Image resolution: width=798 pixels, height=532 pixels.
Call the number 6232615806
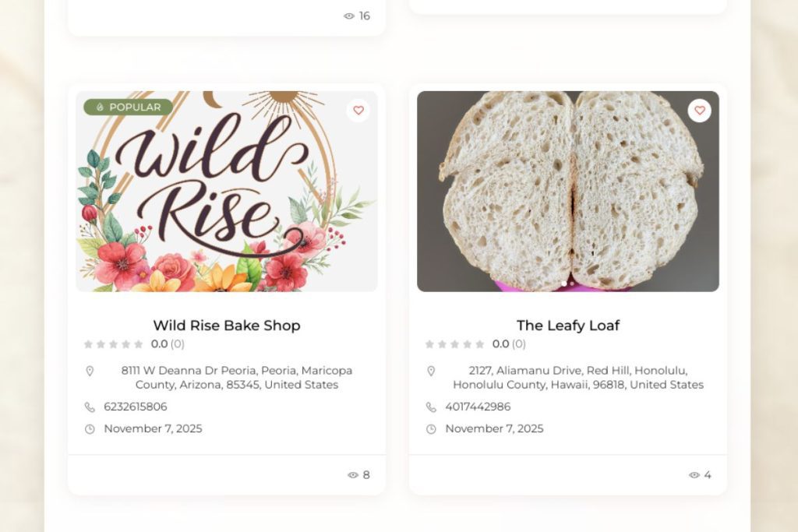pos(136,407)
